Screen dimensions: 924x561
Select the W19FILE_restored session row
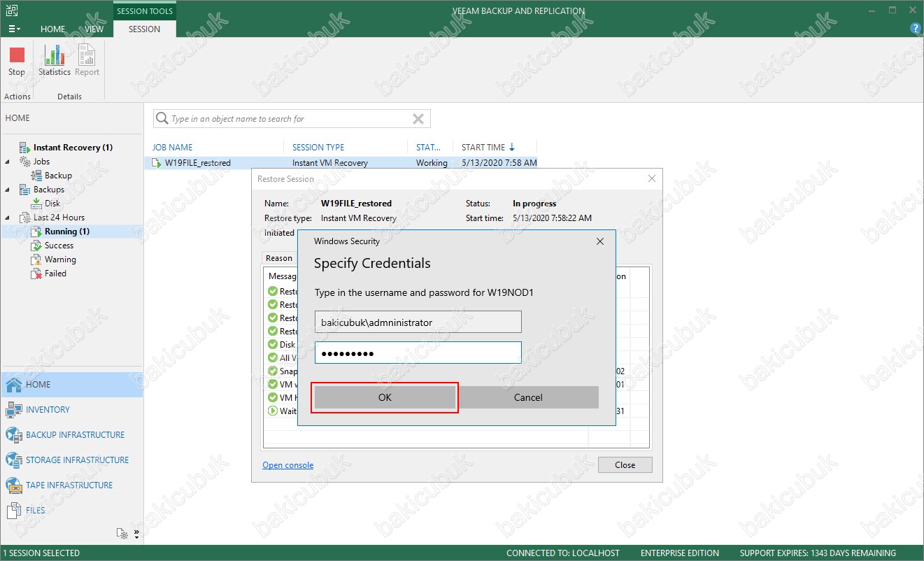click(341, 163)
